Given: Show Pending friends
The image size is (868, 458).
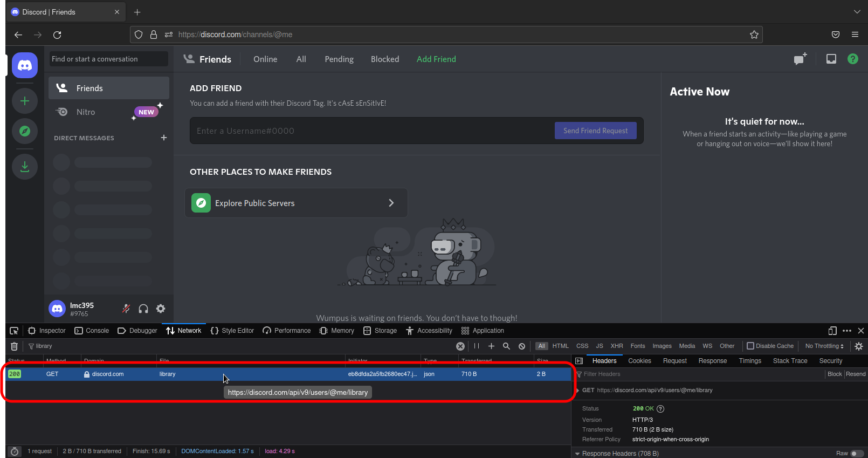Looking at the screenshot, I should (x=339, y=59).
